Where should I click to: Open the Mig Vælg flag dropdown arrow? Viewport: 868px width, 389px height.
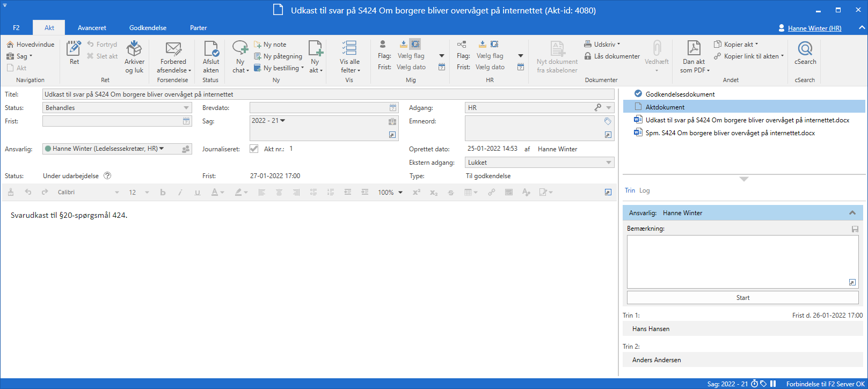click(x=442, y=56)
